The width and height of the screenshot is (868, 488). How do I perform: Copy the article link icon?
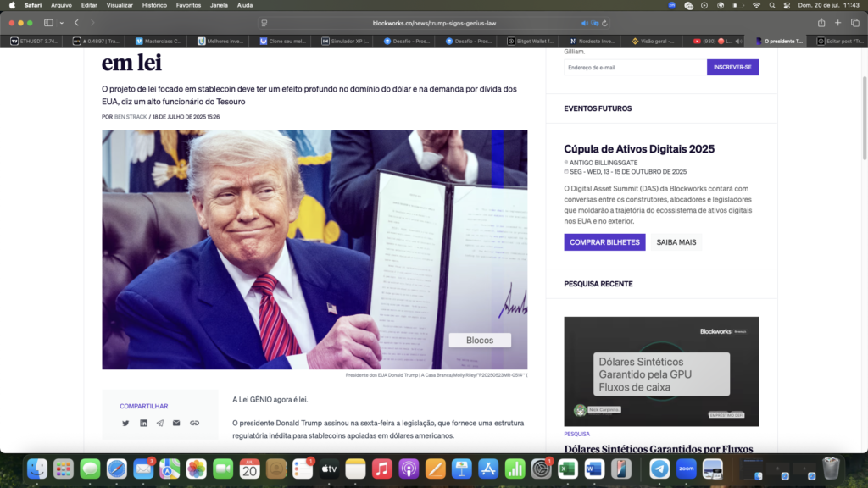[194, 424]
